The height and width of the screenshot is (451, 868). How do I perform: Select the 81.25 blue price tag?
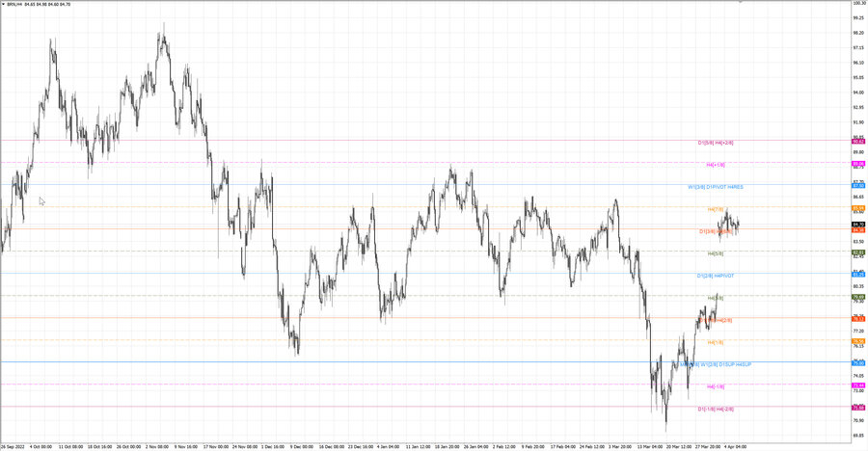(858, 275)
